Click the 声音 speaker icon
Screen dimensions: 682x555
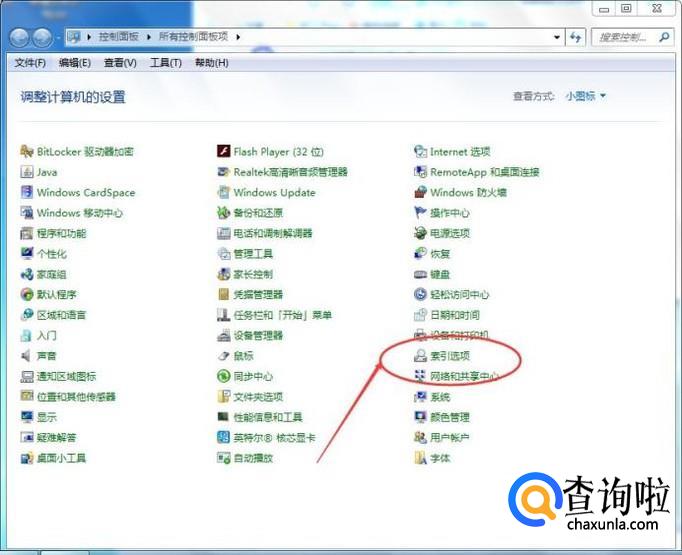(27, 356)
